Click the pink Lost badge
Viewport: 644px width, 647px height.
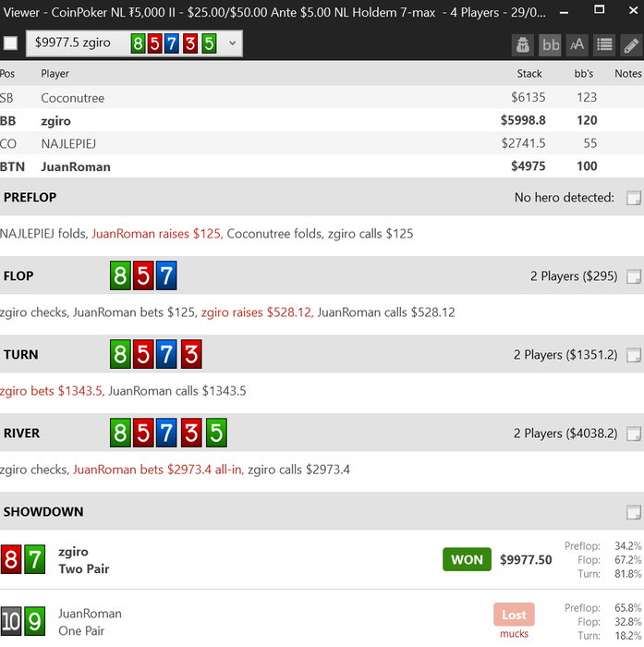[514, 615]
